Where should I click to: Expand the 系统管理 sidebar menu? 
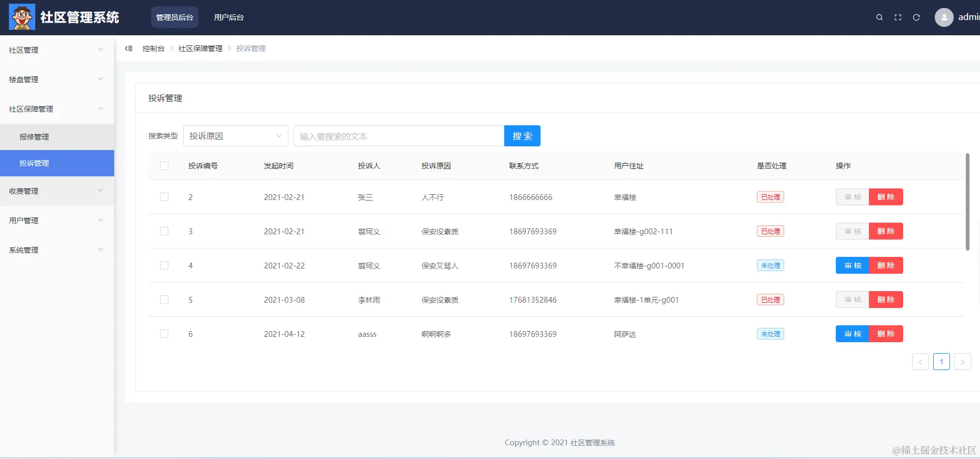57,250
